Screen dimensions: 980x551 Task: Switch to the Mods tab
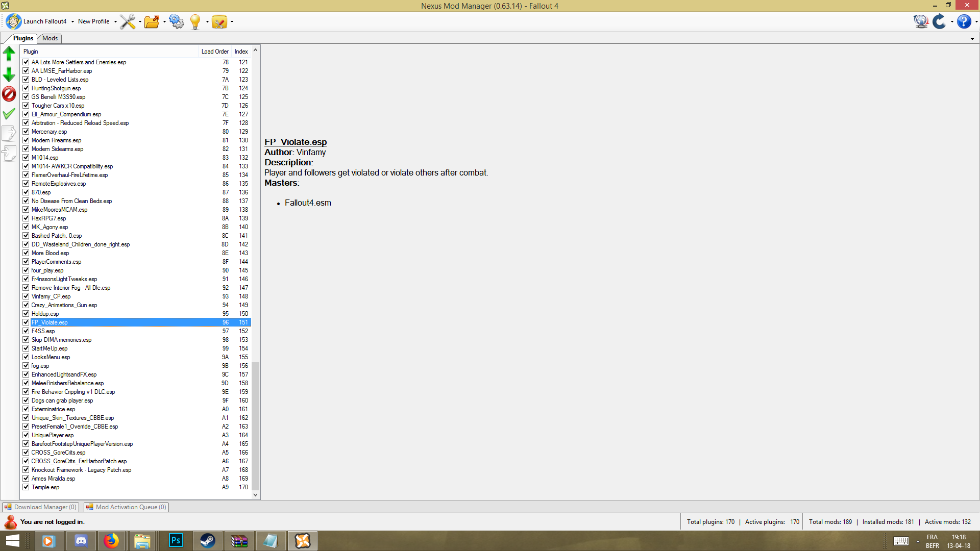(x=50, y=38)
